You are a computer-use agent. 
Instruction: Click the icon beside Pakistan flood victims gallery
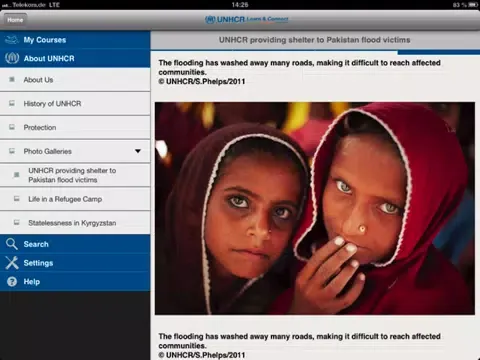click(16, 175)
